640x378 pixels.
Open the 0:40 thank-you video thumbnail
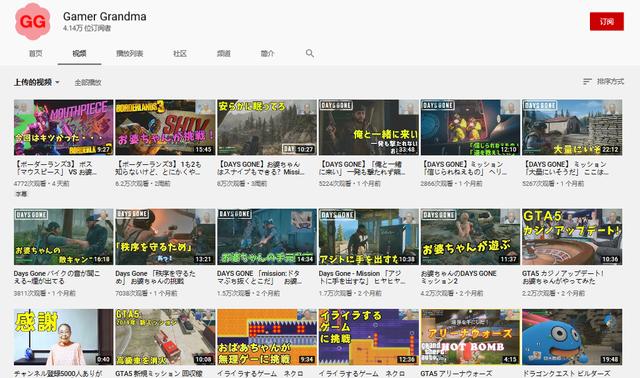(63, 337)
